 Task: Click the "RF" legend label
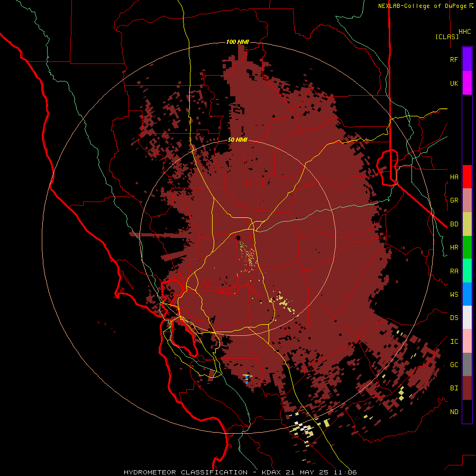[454, 59]
